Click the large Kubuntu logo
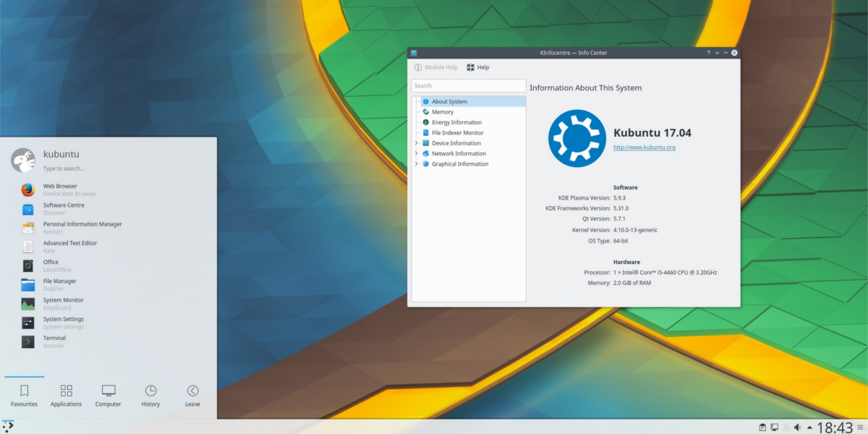This screenshot has width=868, height=434. (x=576, y=138)
